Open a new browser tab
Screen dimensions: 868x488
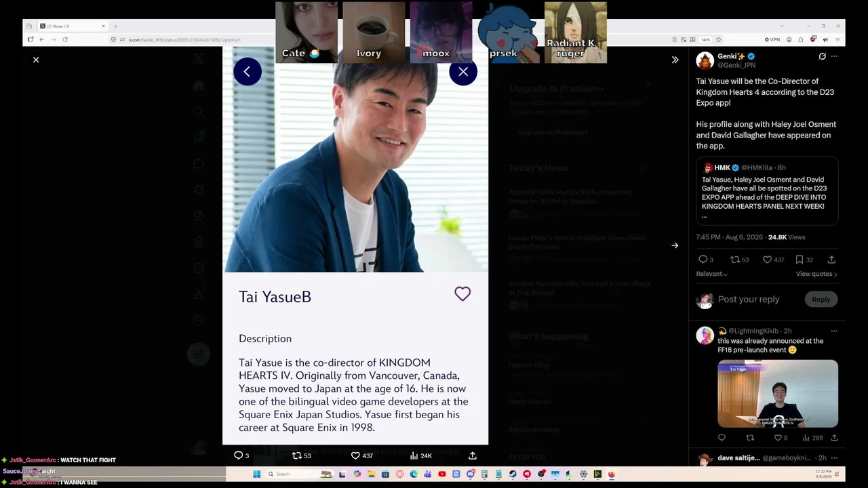tap(115, 26)
